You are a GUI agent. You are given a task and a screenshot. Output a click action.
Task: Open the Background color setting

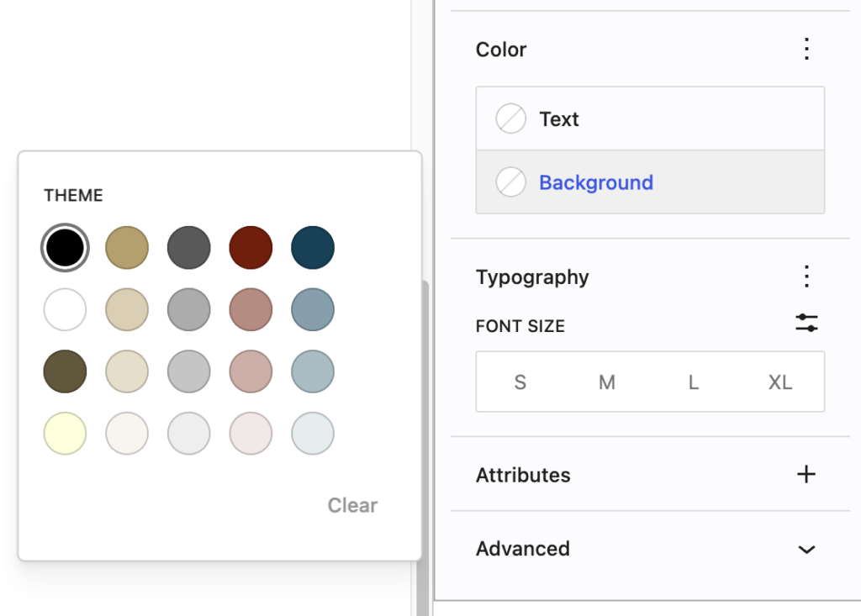(x=650, y=182)
